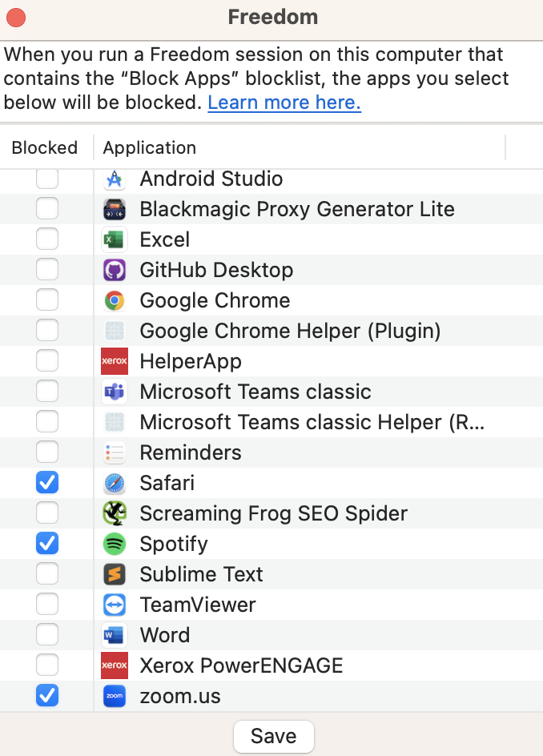Uncheck the Safari blocked checkbox
543x756 pixels.
coord(47,483)
